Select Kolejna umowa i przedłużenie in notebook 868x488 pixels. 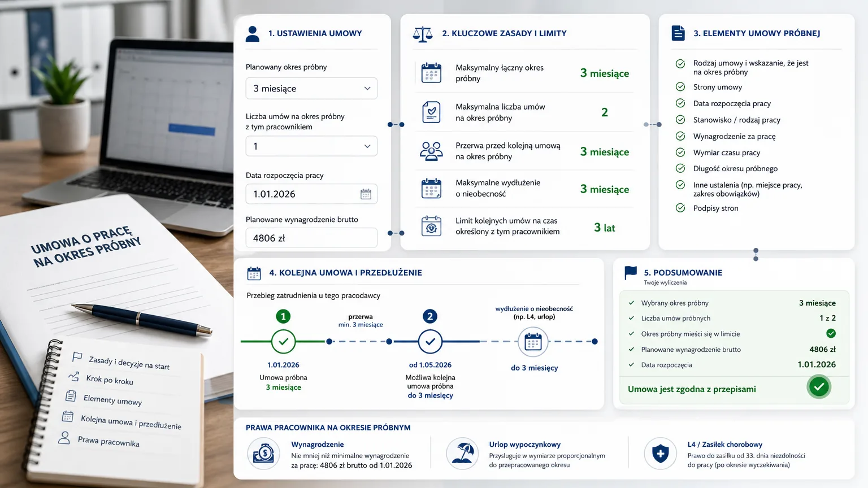coord(131,422)
